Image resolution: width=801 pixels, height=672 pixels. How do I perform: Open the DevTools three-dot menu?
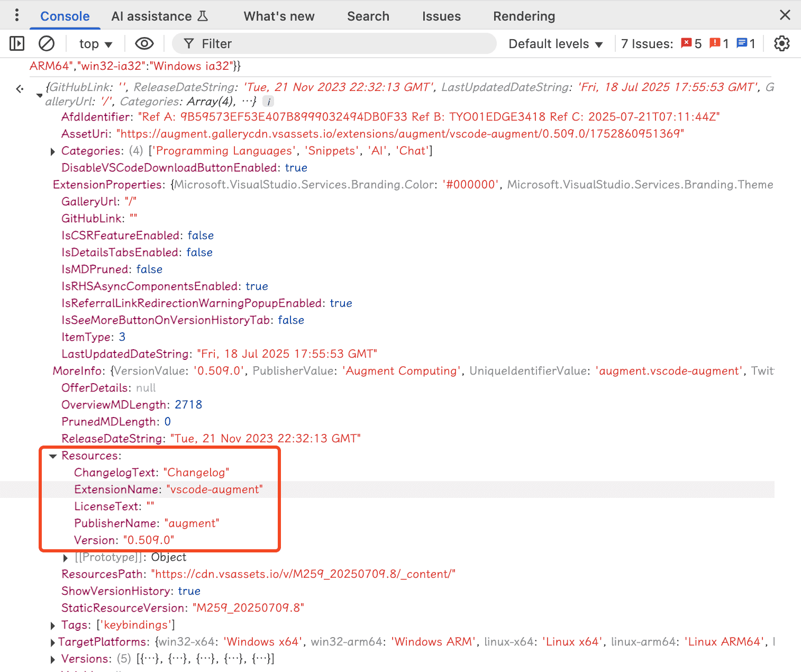[17, 15]
